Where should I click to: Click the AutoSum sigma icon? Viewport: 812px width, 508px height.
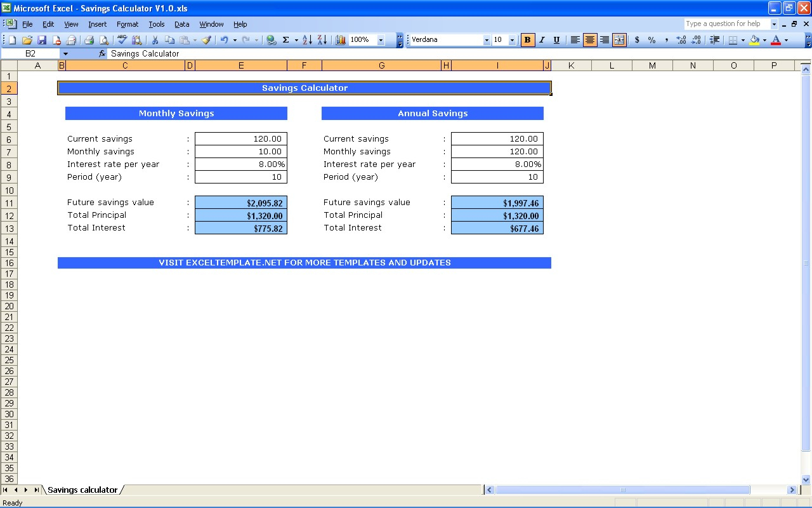pos(285,40)
